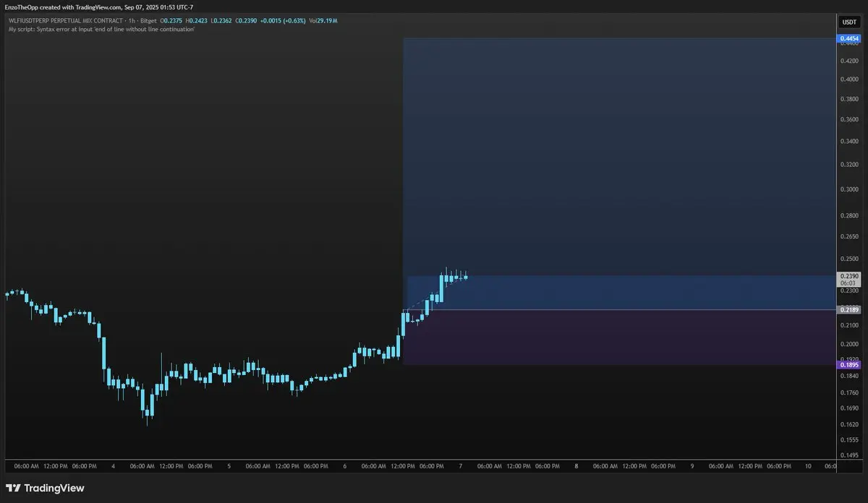868x503 pixels.
Task: Click the 0.1895 stop-loss price label
Action: (x=849, y=365)
